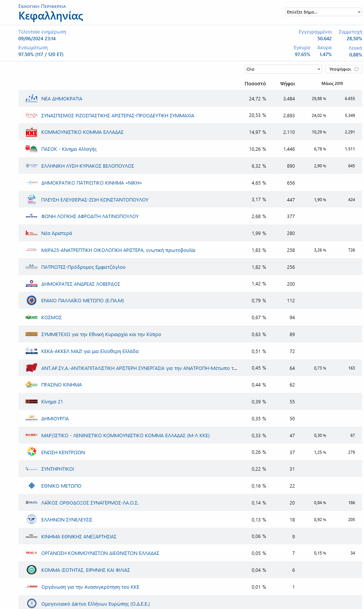This screenshot has height=609, width=364.
Task: Click the Κεφαλληνίας region heading
Action: click(x=51, y=16)
